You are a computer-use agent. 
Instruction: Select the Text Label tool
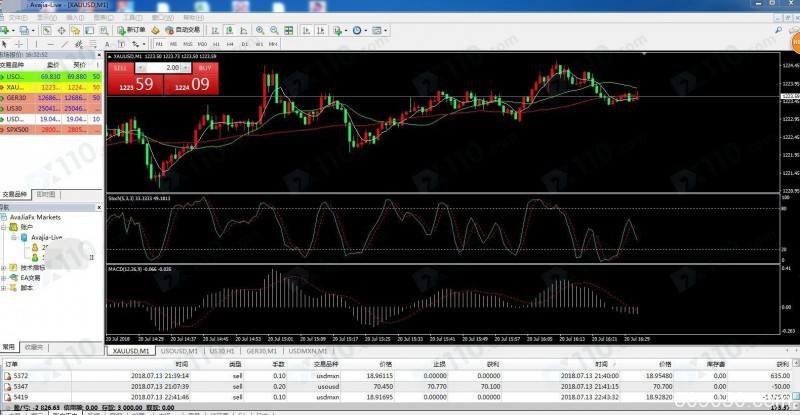tap(121, 44)
